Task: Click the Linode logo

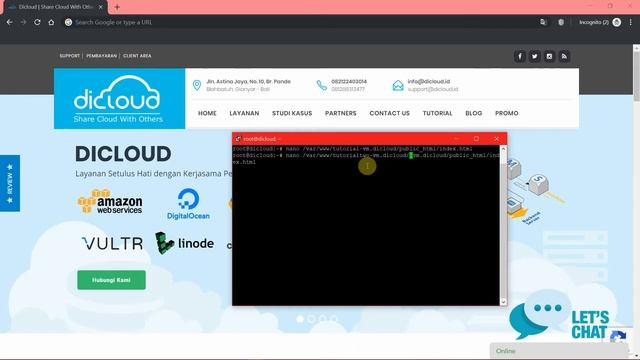Action: click(x=184, y=243)
